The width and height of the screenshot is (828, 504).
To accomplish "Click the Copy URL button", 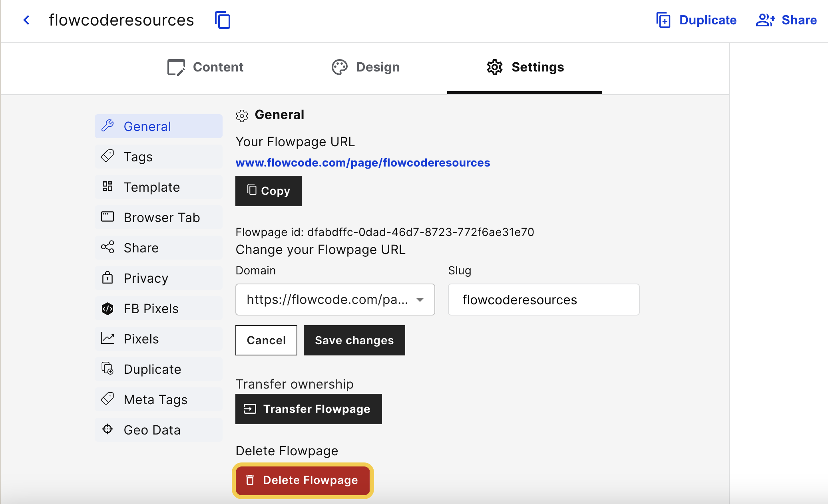I will click(x=269, y=191).
